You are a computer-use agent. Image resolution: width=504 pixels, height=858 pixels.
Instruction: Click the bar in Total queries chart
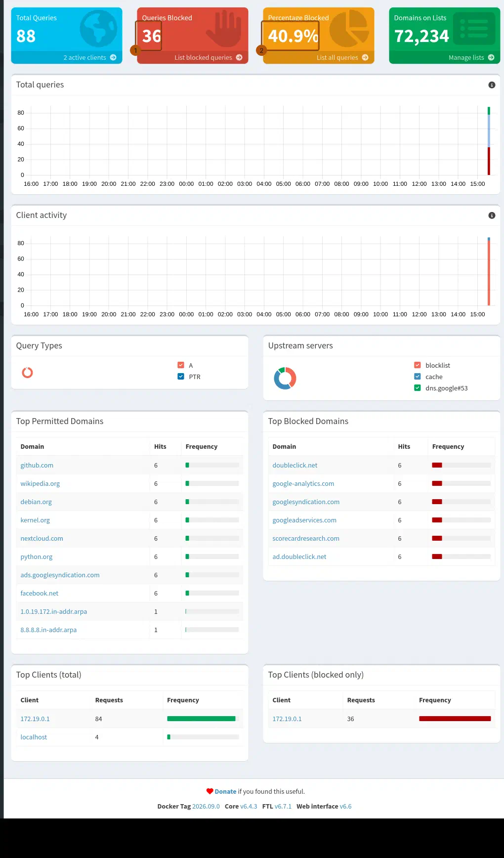(489, 141)
